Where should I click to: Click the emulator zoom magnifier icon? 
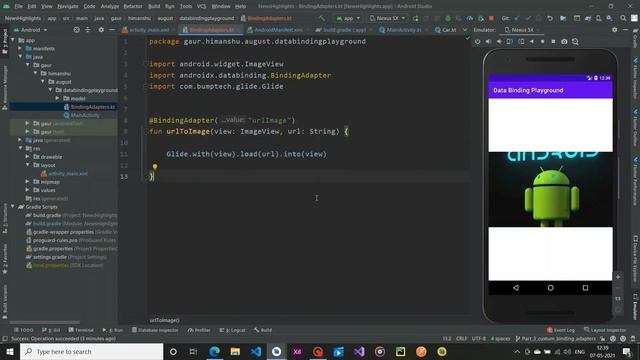[x=575, y=41]
